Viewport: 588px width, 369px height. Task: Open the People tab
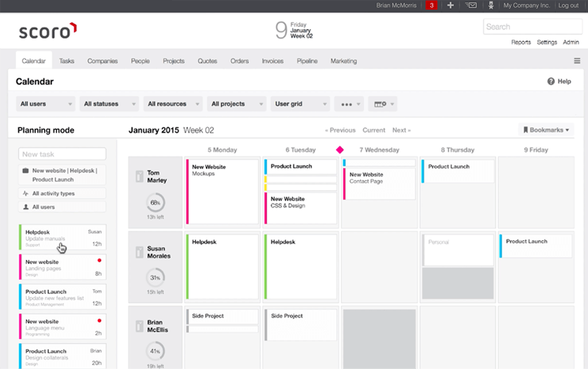click(x=140, y=61)
